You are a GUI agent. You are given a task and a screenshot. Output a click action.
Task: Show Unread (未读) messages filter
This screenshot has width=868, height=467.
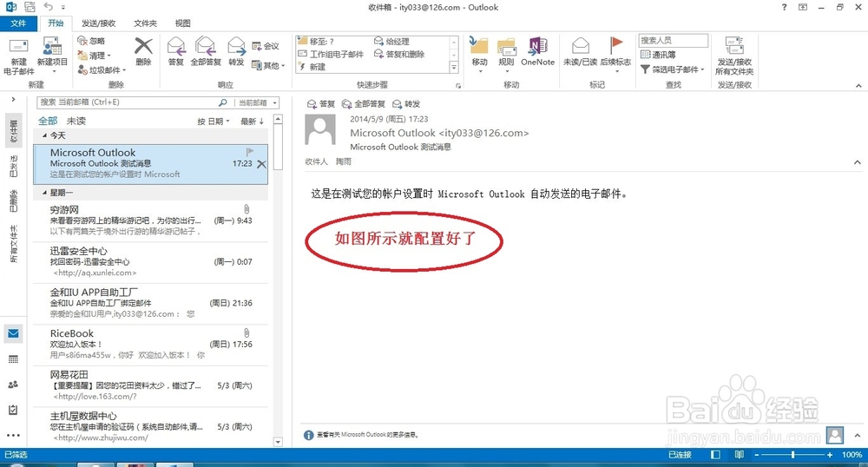coord(76,122)
